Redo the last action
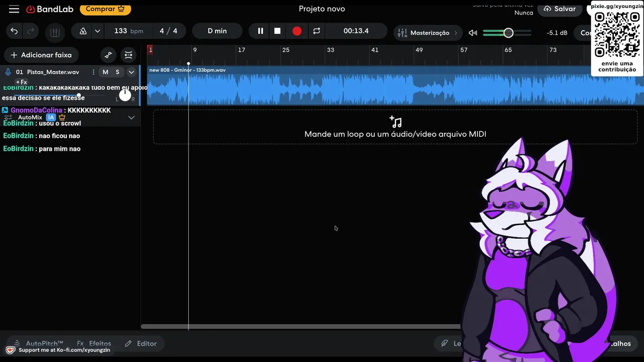 click(x=31, y=31)
